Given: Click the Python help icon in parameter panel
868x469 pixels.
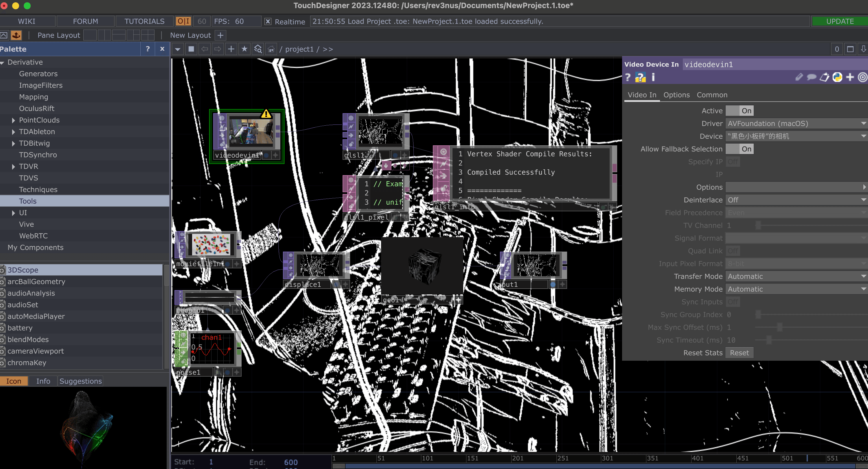Looking at the screenshot, I should tap(640, 78).
